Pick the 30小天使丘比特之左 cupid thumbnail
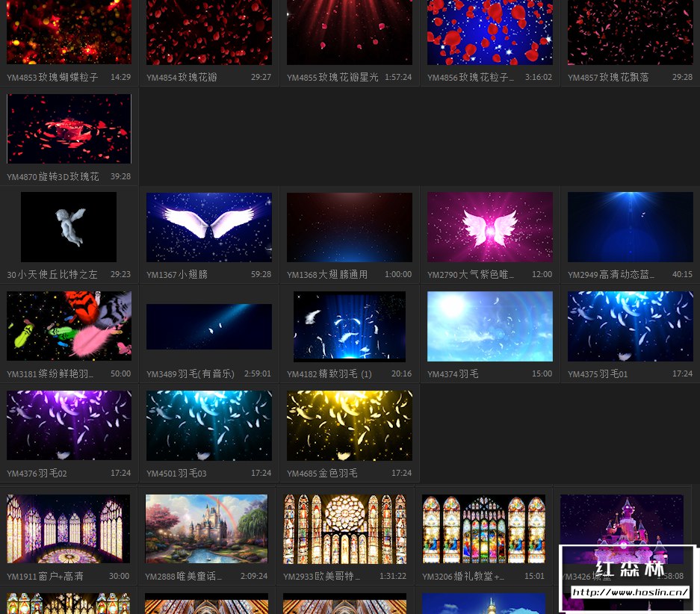The width and height of the screenshot is (700, 614). click(x=69, y=227)
